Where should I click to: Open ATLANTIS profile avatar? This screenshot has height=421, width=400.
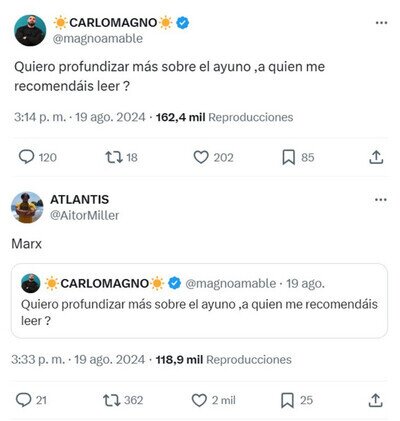click(27, 207)
